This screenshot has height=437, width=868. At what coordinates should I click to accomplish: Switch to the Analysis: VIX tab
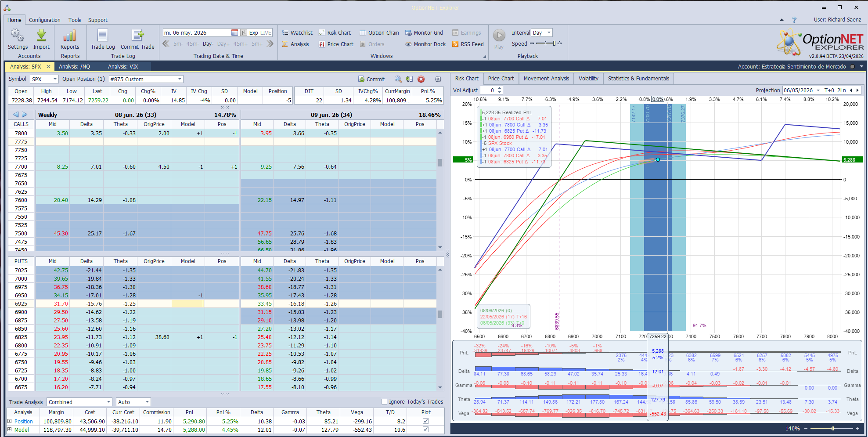pos(123,67)
